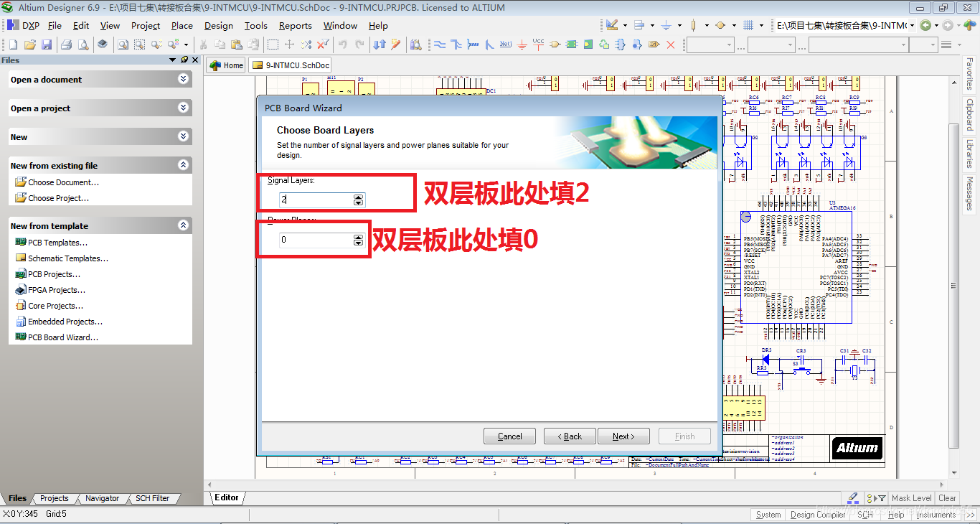Collapse 'New from existing file' section
Screen dimensions: 980x524
point(184,165)
